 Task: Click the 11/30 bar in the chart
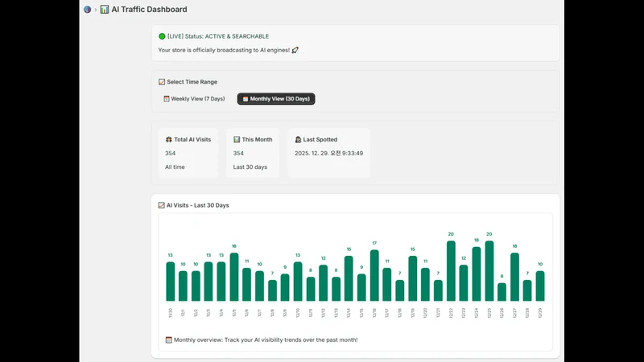(171, 282)
